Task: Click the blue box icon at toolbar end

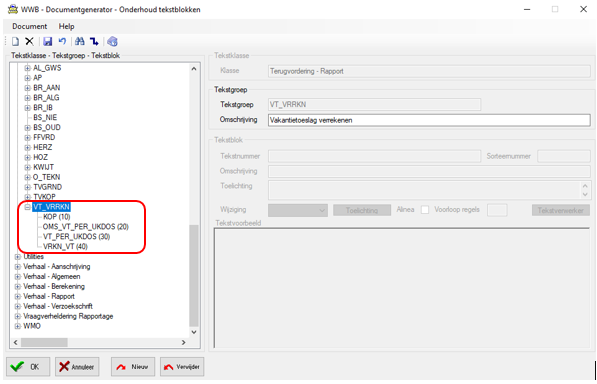Action: (112, 41)
